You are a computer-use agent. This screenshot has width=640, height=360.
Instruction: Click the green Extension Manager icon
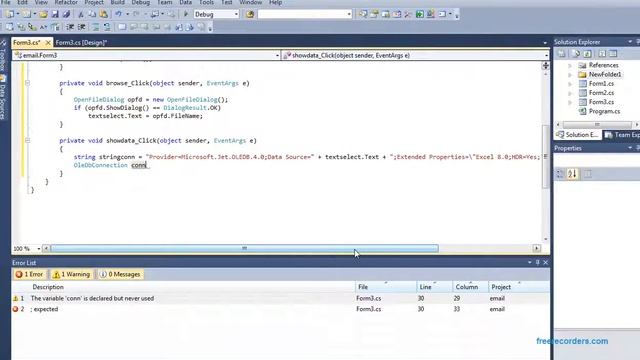420,14
